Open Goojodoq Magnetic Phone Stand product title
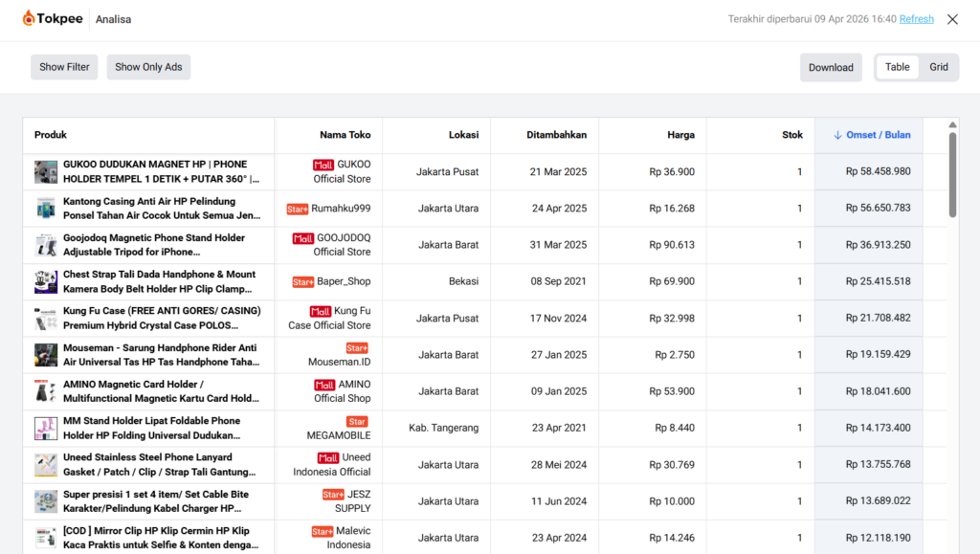The height and width of the screenshot is (554, 980). [154, 245]
